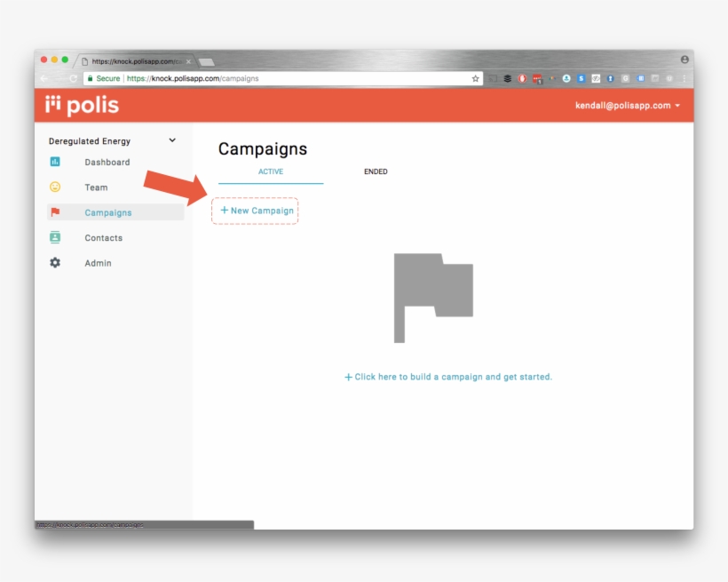Click the link to build a campaign
The height and width of the screenshot is (582, 728).
(x=448, y=376)
